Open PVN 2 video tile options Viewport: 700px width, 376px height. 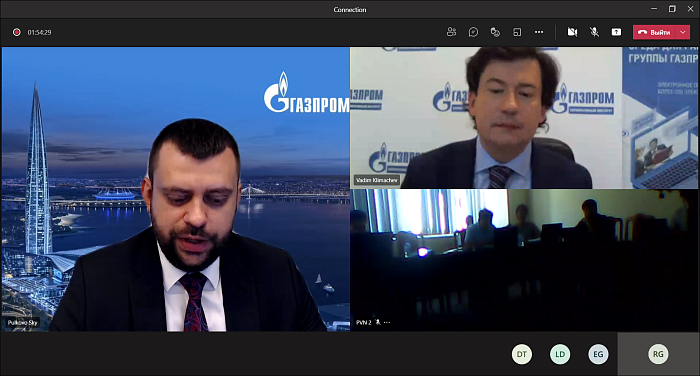[x=387, y=322]
